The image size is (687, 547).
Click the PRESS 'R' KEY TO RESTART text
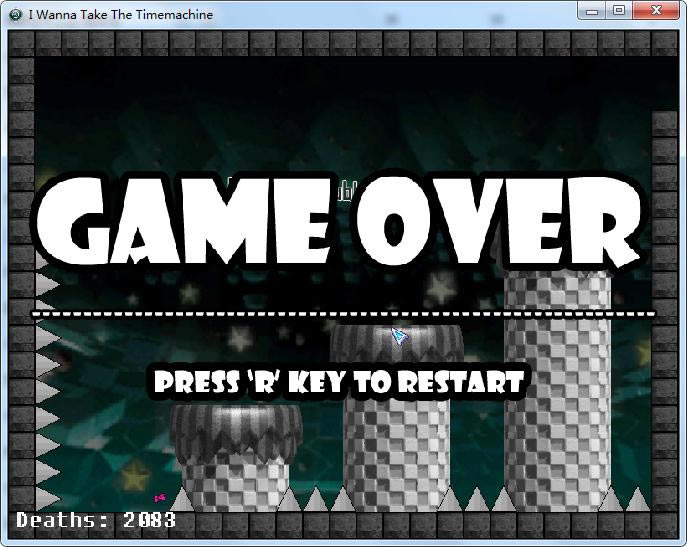338,382
